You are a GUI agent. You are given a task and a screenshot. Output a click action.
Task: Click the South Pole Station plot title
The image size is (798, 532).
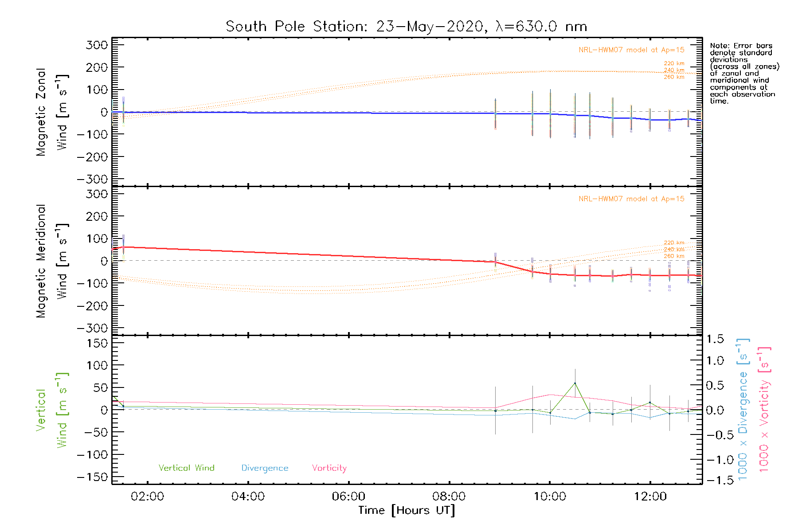406,27
